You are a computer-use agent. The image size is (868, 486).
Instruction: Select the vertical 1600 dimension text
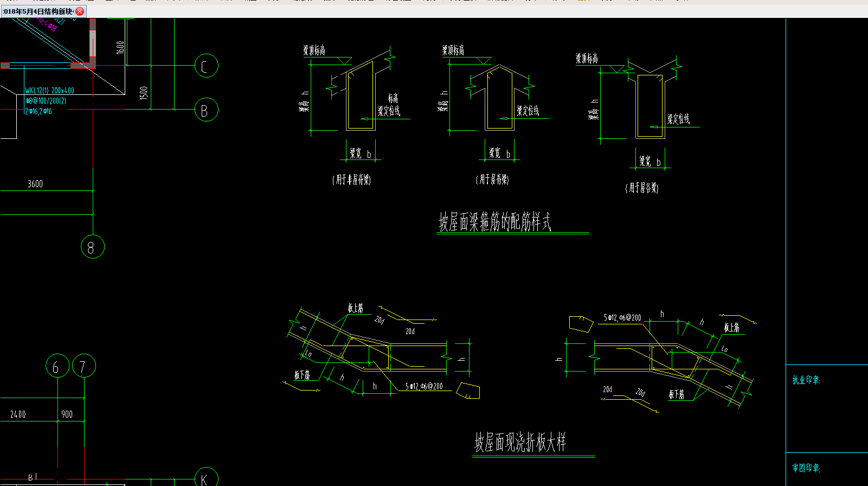click(120, 47)
